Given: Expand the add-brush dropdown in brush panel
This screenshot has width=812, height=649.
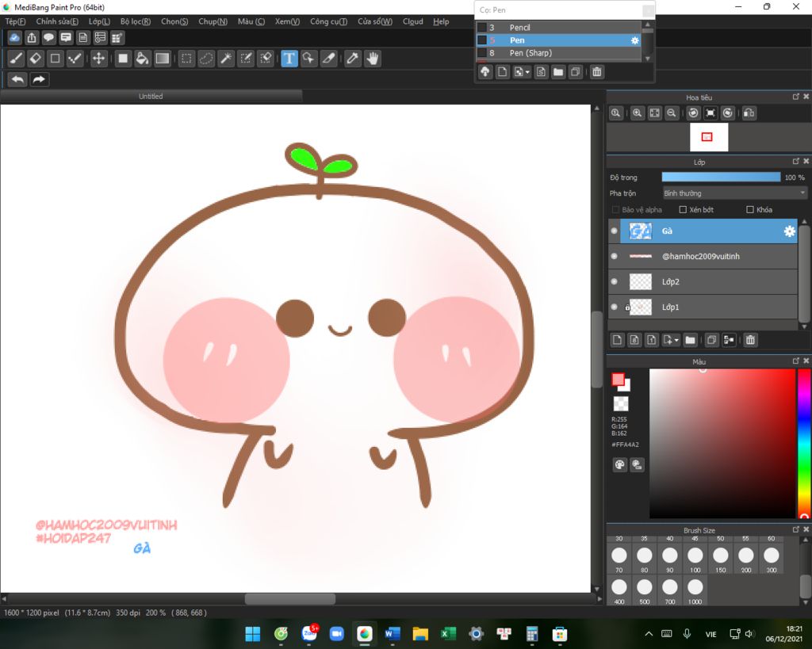Looking at the screenshot, I should coord(527,72).
